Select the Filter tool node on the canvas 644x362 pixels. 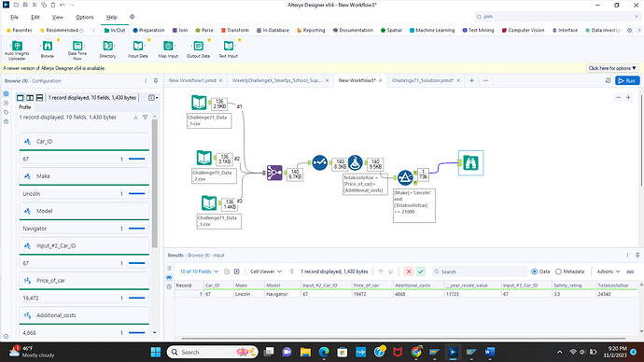coord(405,177)
